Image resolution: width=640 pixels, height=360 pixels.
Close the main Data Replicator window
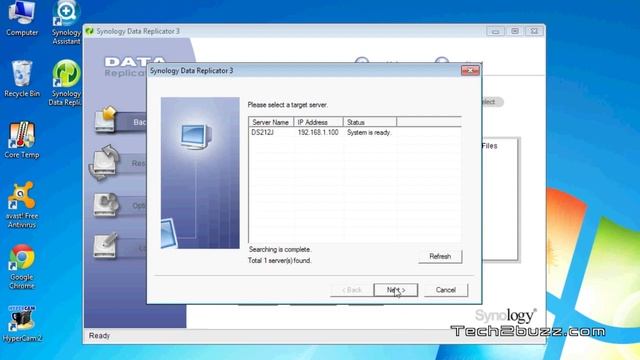coord(534,31)
